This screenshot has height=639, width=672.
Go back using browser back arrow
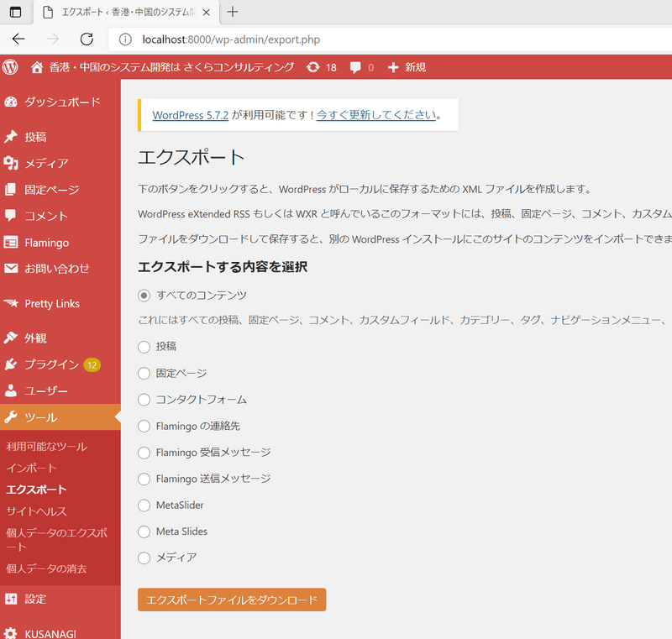(x=18, y=39)
